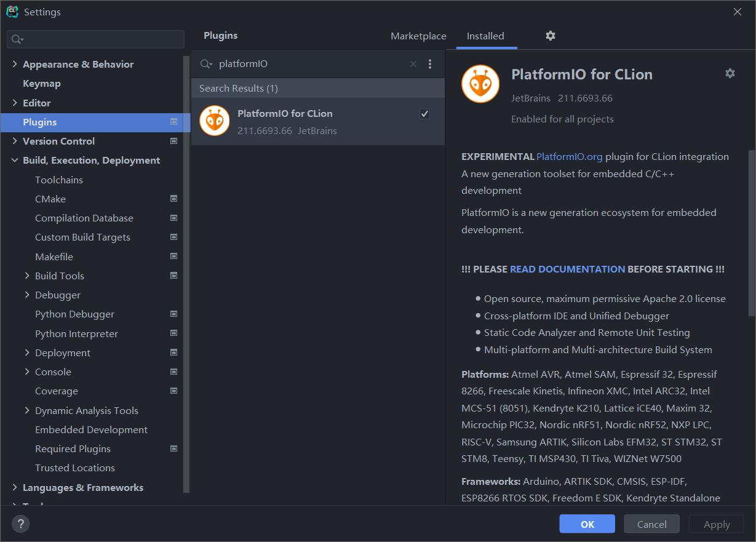
Task: Collapse Build, Execution, Deployment node
Action: [x=15, y=160]
